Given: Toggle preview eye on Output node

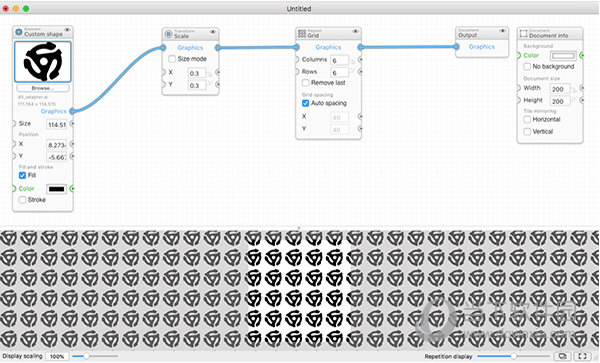Looking at the screenshot, I should (x=502, y=31).
